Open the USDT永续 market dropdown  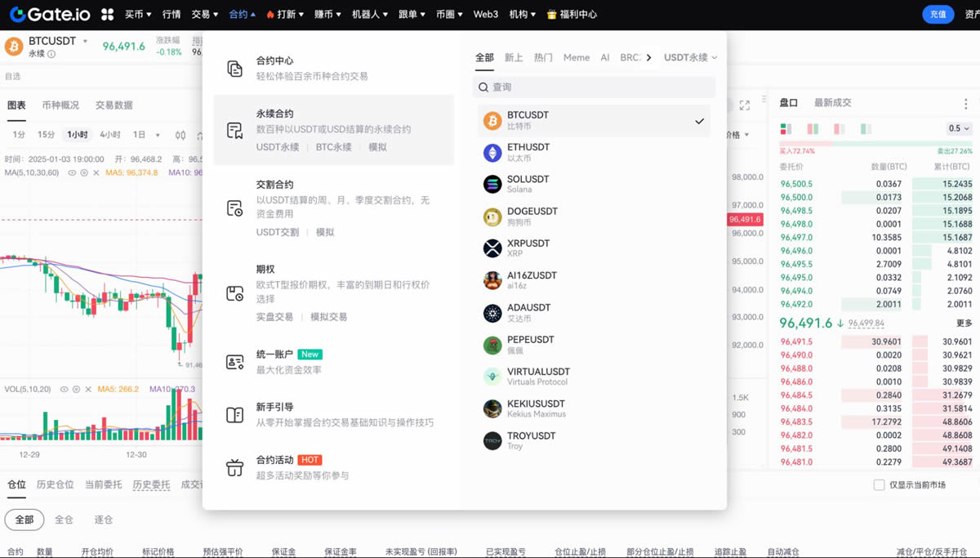click(x=688, y=56)
